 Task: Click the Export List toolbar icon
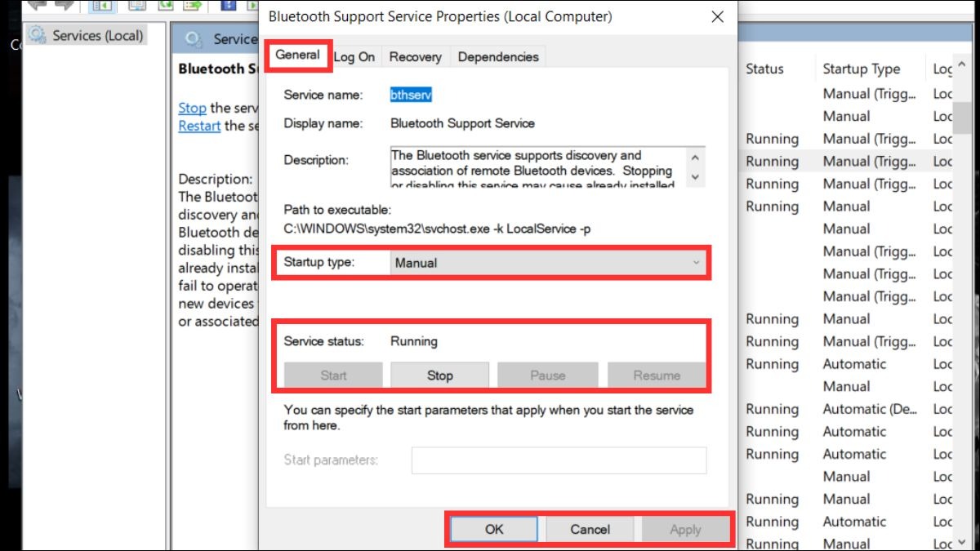click(193, 5)
